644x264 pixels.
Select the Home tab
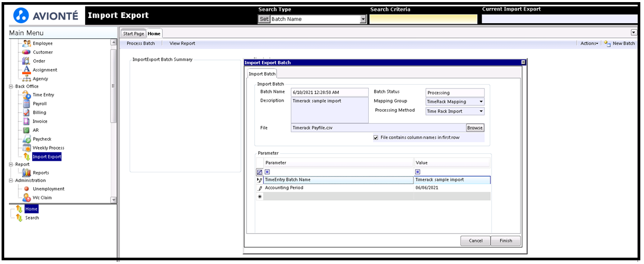point(154,34)
